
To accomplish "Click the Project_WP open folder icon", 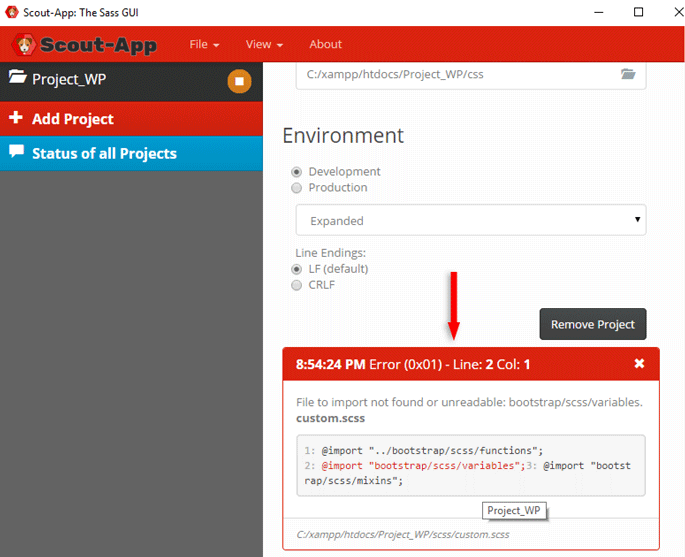I will tap(17, 77).
